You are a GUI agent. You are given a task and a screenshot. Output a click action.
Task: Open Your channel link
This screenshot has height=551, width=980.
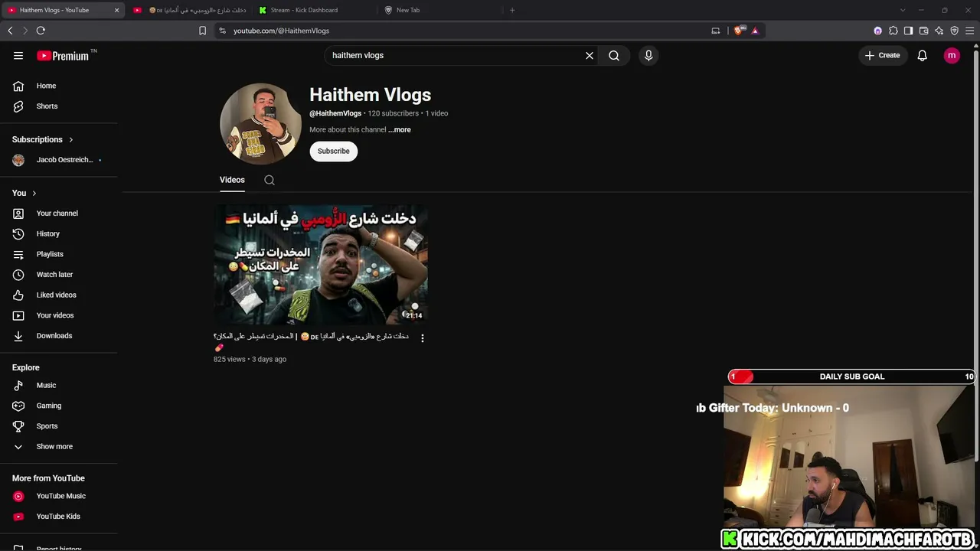(x=58, y=214)
